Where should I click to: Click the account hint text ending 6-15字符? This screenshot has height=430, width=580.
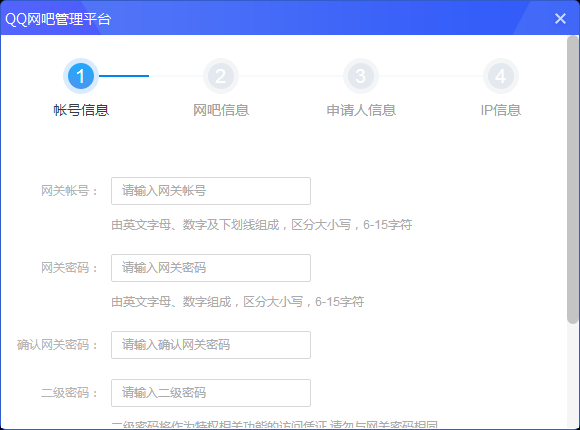pos(262,225)
